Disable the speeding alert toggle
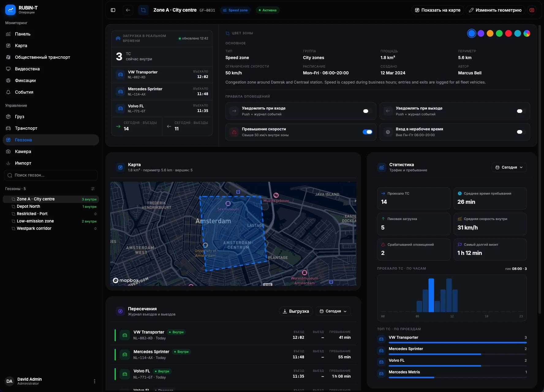This screenshot has width=544, height=392. pyautogui.click(x=367, y=132)
